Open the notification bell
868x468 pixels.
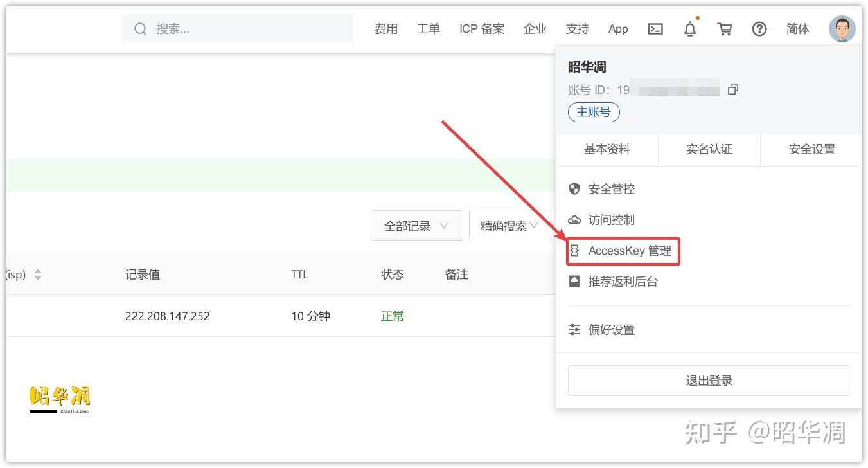click(690, 29)
